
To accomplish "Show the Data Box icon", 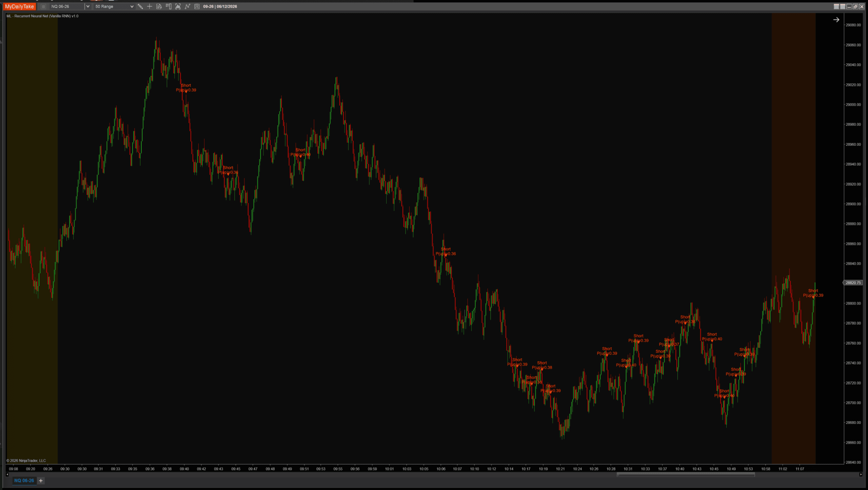I will click(x=159, y=6).
